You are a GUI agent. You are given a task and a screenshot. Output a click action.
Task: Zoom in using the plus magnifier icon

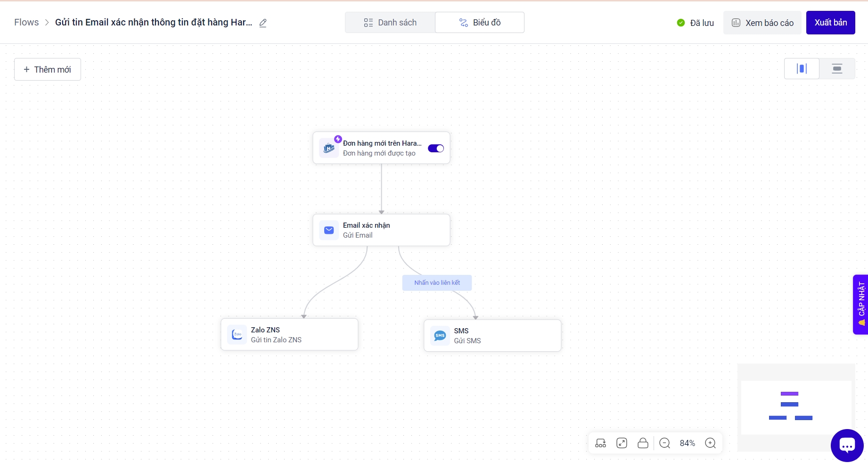coord(710,443)
